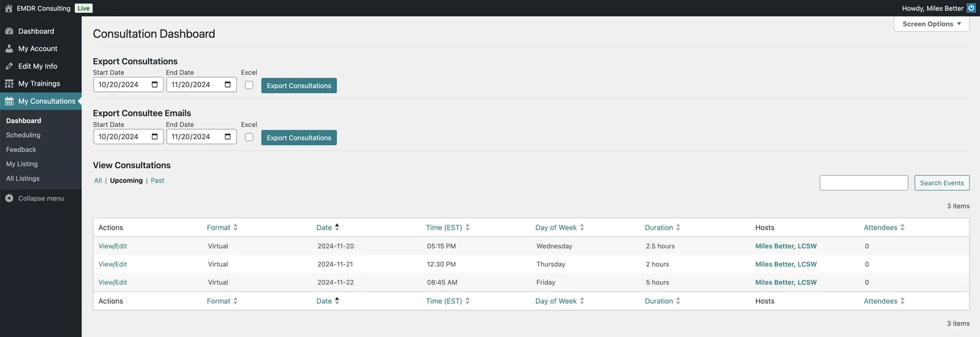The image size is (980, 337).
Task: Click the Collapse menu arrow icon
Action: click(9, 199)
